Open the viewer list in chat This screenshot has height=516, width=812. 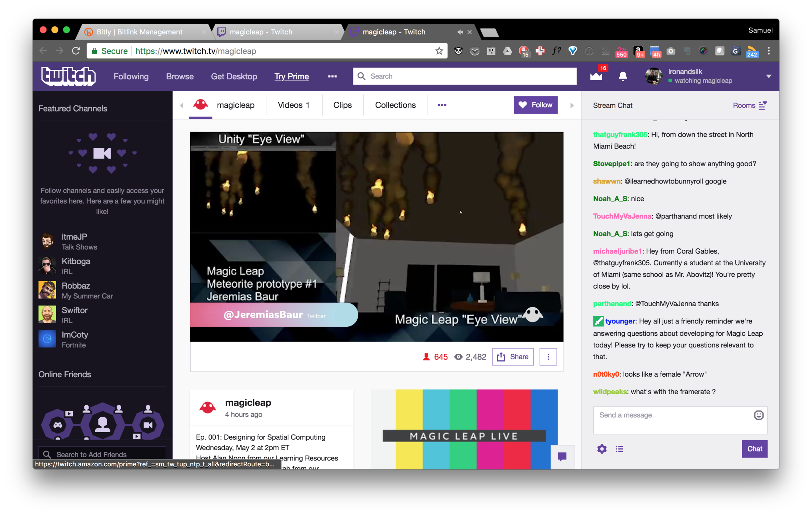pos(619,449)
